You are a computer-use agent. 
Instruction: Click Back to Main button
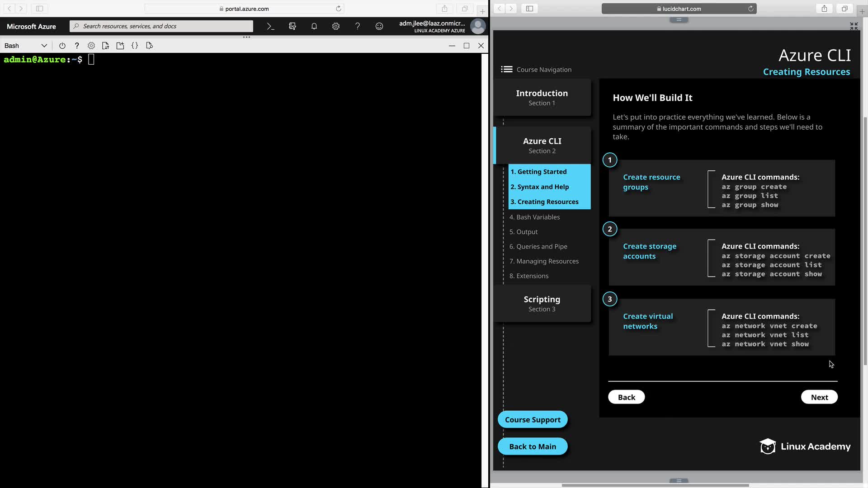[533, 446]
